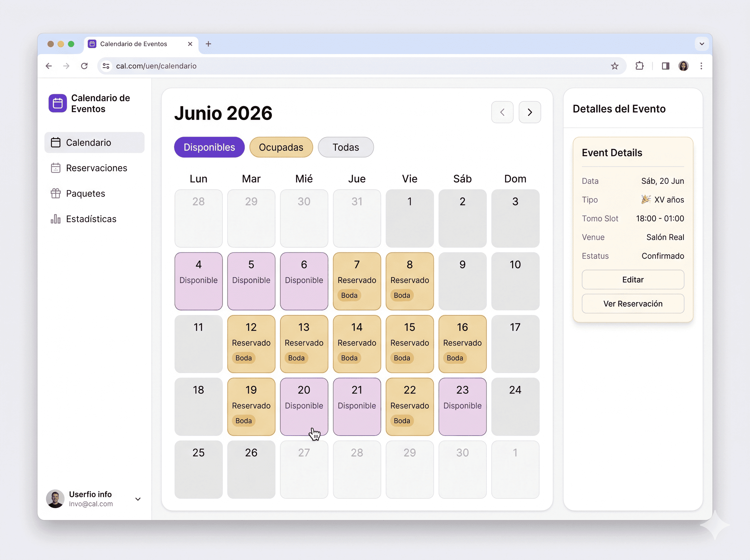Image resolution: width=750 pixels, height=560 pixels.
Task: Go to next month arrow
Action: 530,112
